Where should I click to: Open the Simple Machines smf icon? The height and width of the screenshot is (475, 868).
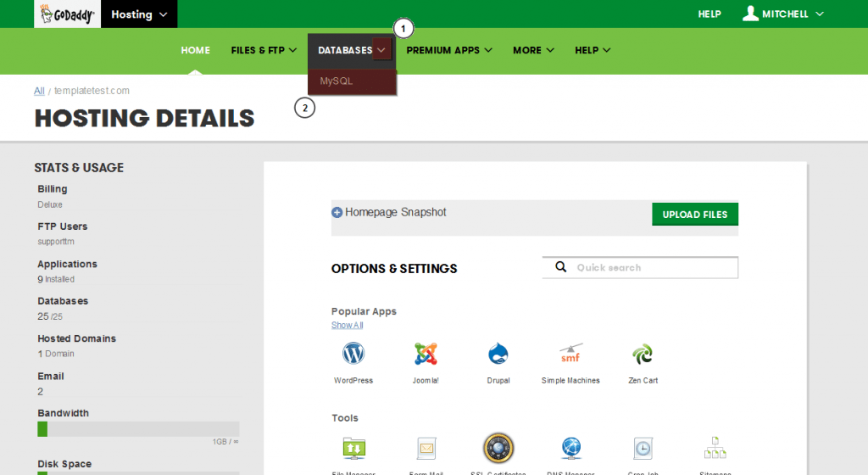click(x=570, y=354)
